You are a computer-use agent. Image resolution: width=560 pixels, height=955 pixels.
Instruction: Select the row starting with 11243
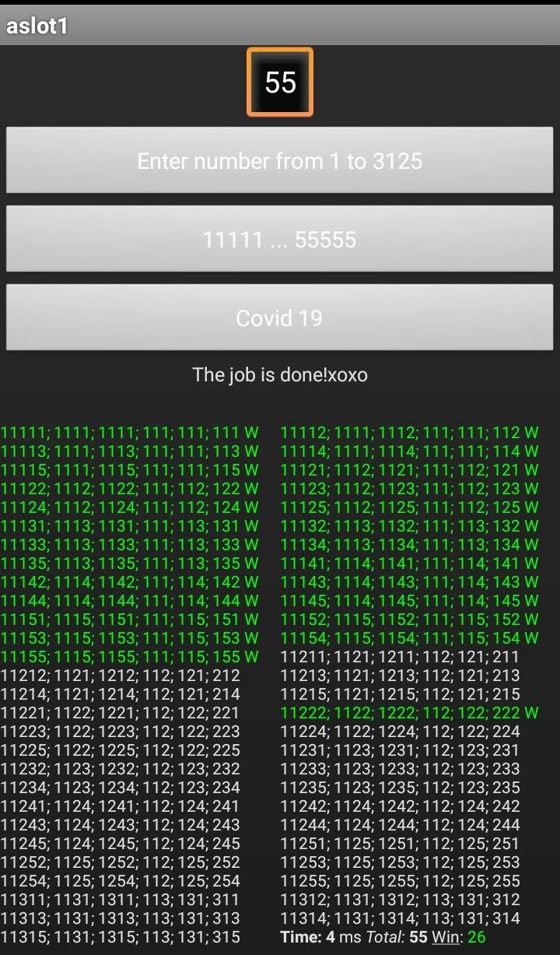(x=121, y=824)
